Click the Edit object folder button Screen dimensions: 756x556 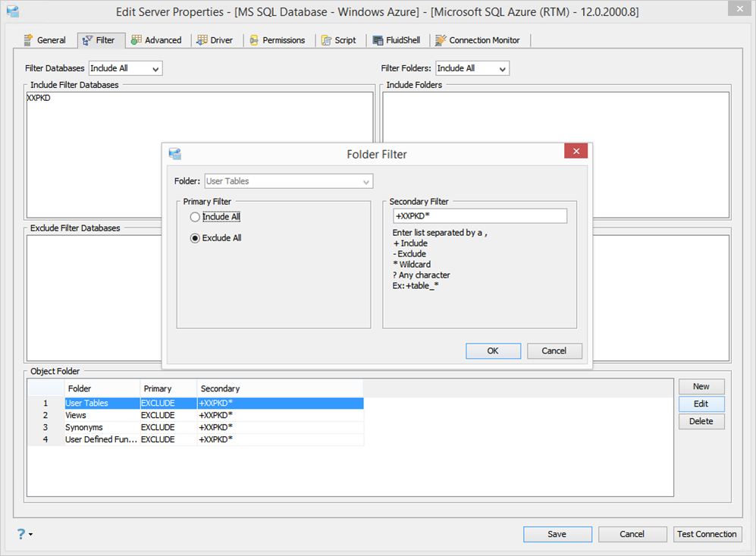click(x=701, y=404)
